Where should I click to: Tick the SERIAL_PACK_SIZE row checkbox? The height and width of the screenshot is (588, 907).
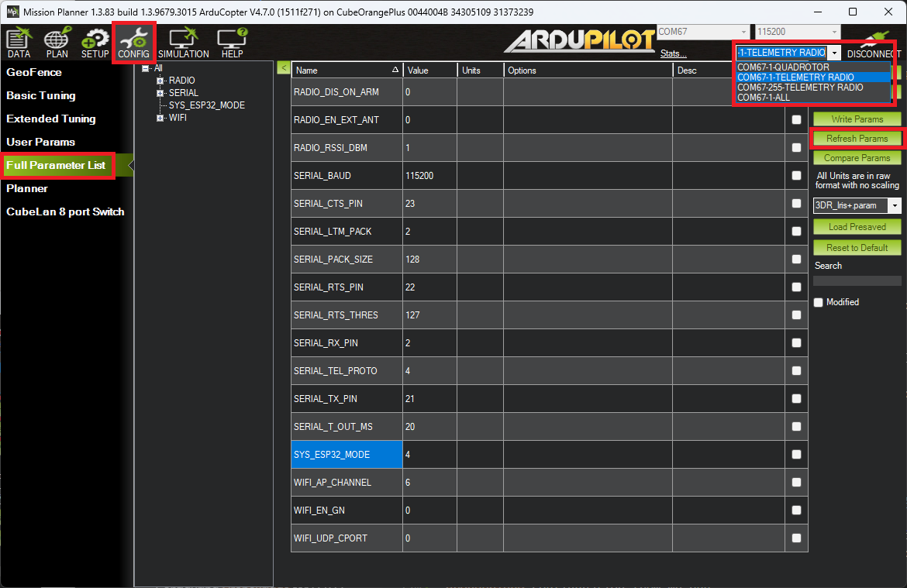(796, 259)
